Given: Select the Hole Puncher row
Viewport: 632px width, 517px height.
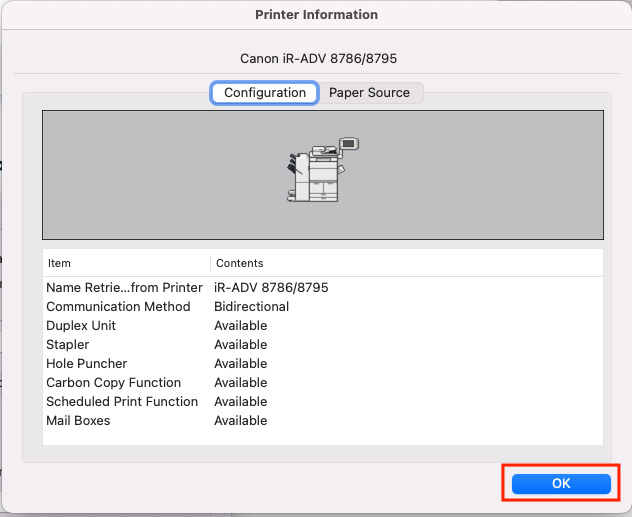Looking at the screenshot, I should (323, 363).
